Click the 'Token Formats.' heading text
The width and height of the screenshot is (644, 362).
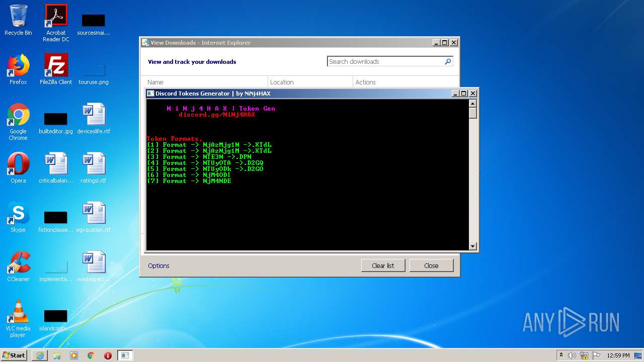click(x=175, y=139)
